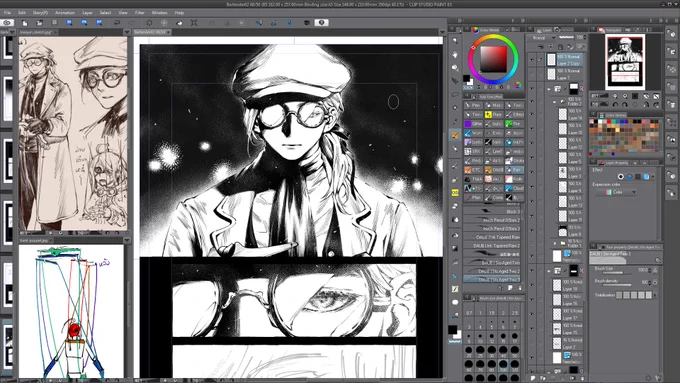Collapse frame folder above Folder 2
Image resolution: width=680 pixels, height=383 pixels.
(549, 88)
